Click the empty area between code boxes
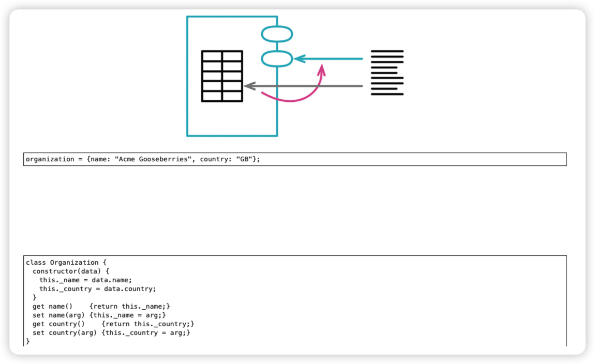The image size is (595, 364). tap(295, 210)
